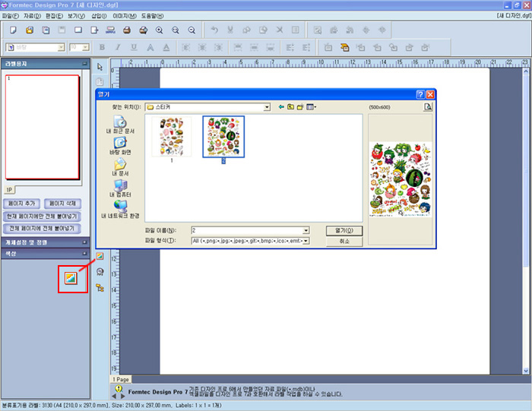The image size is (532, 411).
Task: Click the previous tip arrow in the bottom bar
Action: pyautogui.click(x=114, y=396)
